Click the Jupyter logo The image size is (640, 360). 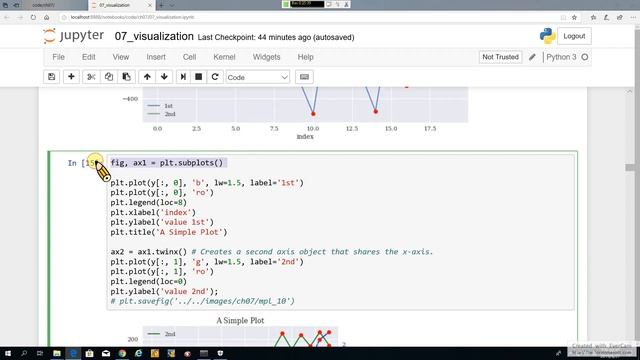pos(74,36)
